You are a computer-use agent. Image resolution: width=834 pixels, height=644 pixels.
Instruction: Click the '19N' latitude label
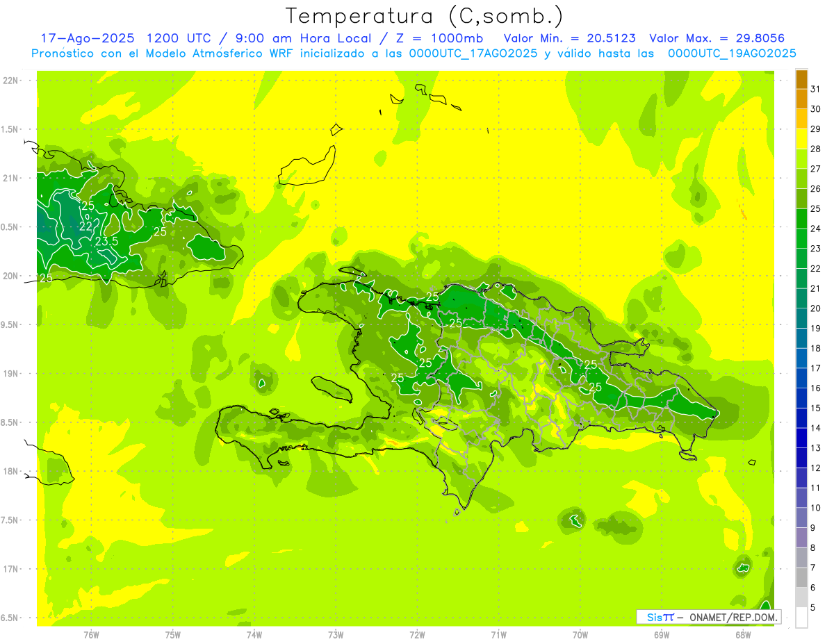tap(12, 374)
